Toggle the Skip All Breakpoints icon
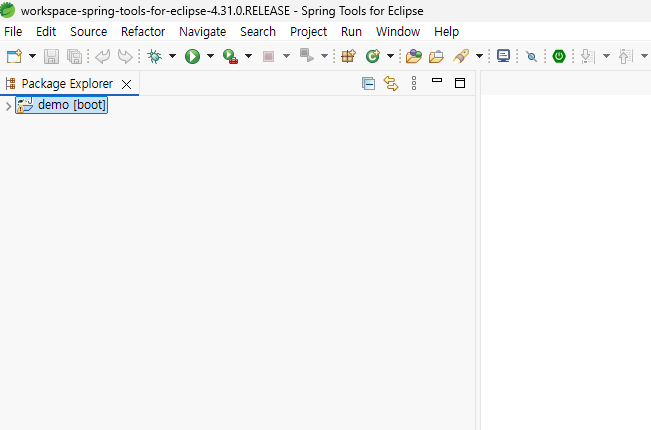Screen dimensions: 651x430 point(531,57)
